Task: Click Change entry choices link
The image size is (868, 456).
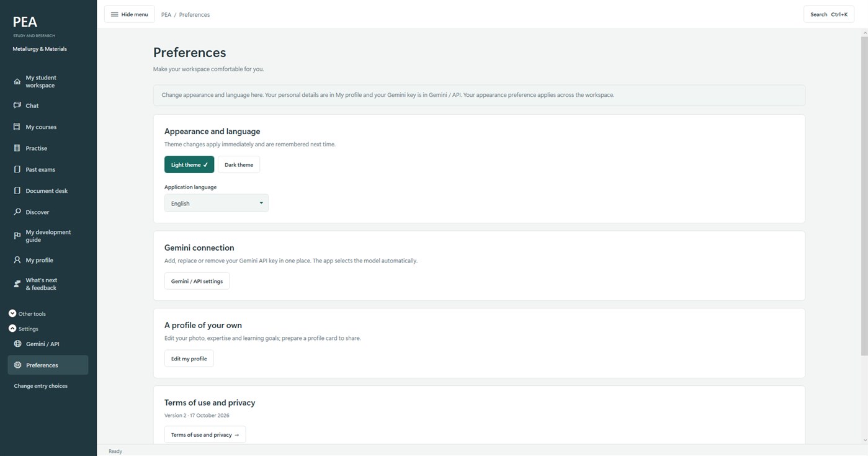Action: point(41,386)
